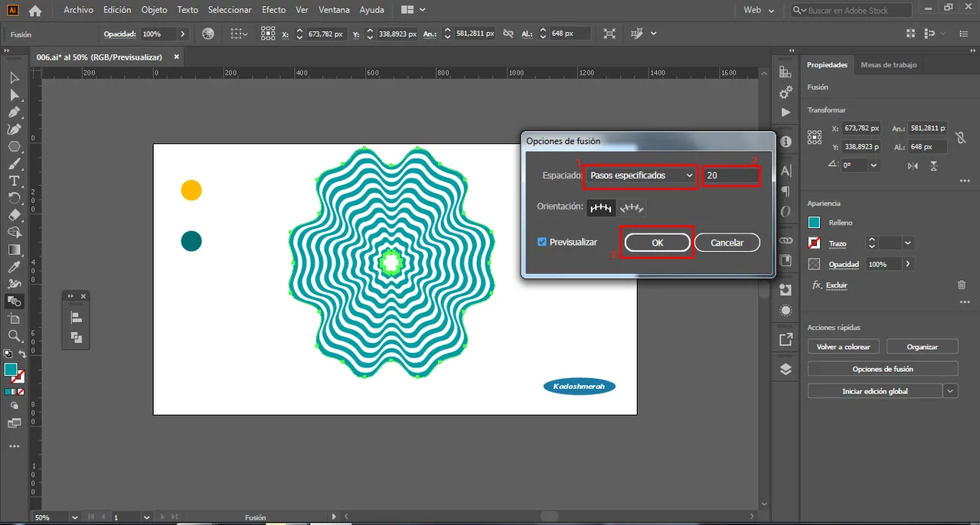Delete the Excluir effect with trash icon
The image size is (980, 525).
coord(962,285)
